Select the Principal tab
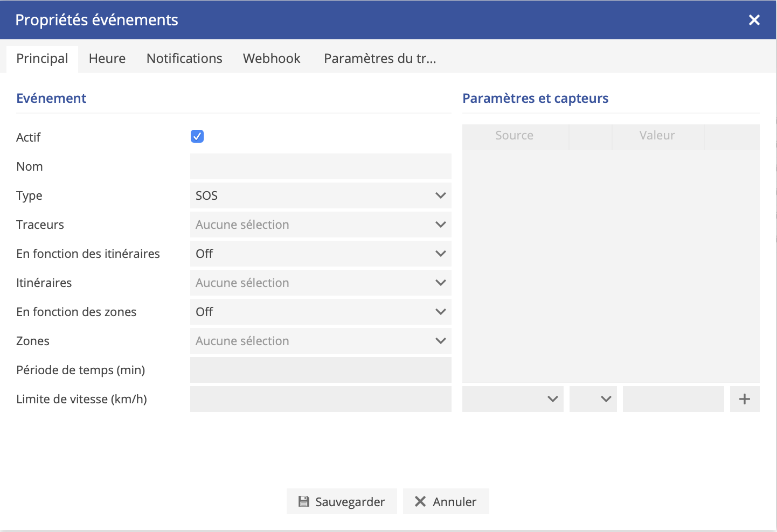This screenshot has height=532, width=777. coord(42,59)
